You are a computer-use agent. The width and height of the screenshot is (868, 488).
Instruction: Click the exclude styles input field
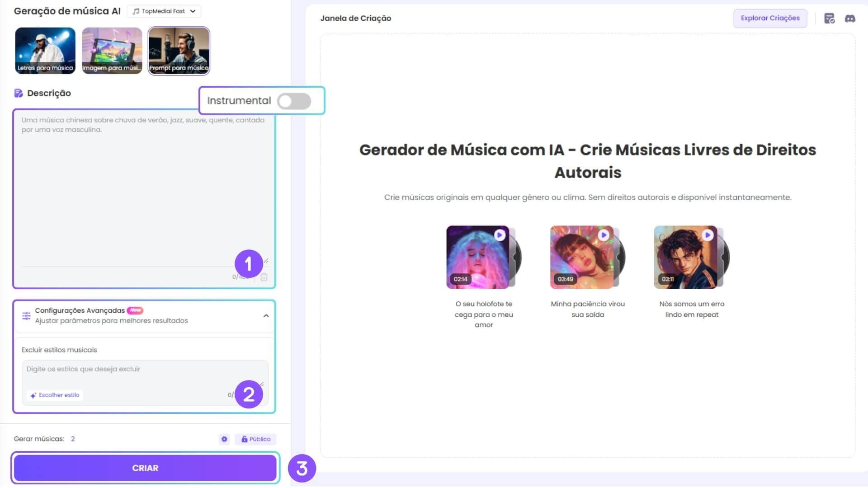coord(136,369)
